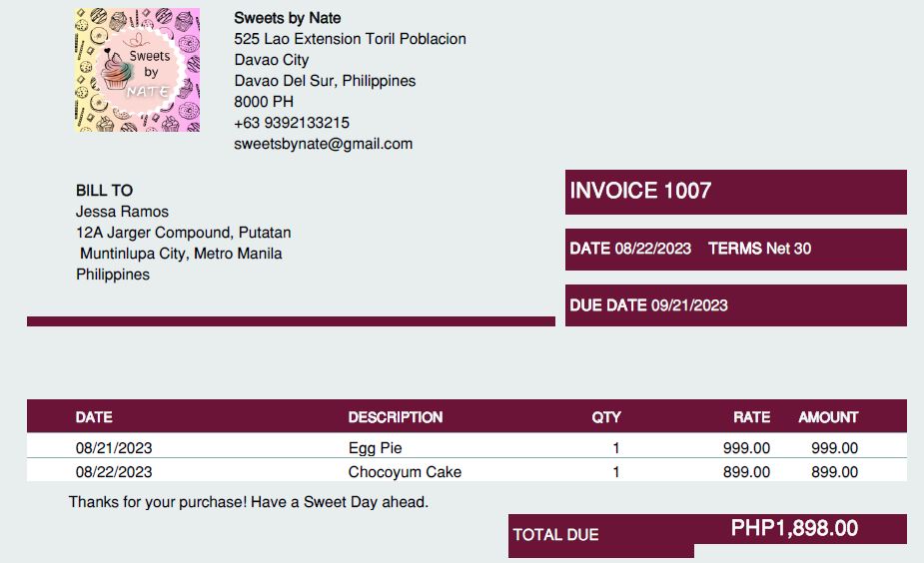Select the BILL TO label
This screenshot has width=924, height=563.
tap(104, 191)
